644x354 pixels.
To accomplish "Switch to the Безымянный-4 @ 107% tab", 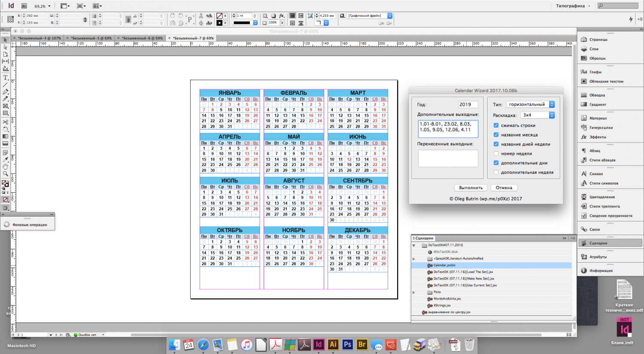I will click(39, 38).
